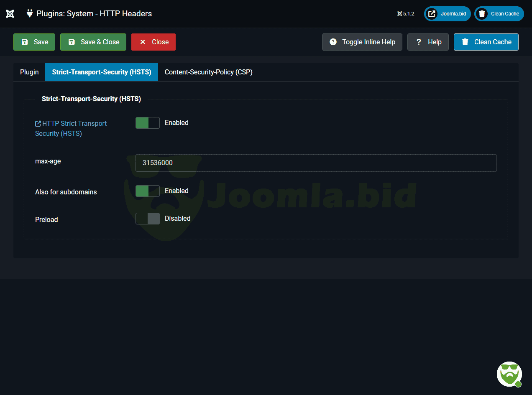Click the Joomla logo icon
Viewport: 532px width, 395px height.
10,14
